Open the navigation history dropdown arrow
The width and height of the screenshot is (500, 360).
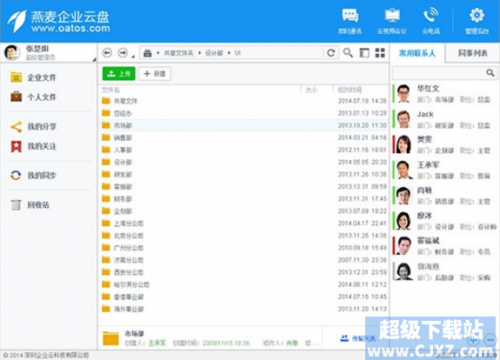click(x=133, y=57)
